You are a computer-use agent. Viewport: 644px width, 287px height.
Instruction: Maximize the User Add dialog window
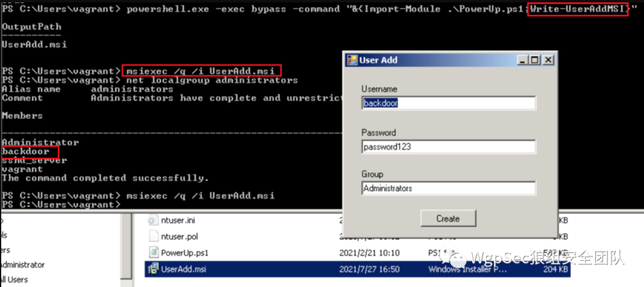(535, 60)
